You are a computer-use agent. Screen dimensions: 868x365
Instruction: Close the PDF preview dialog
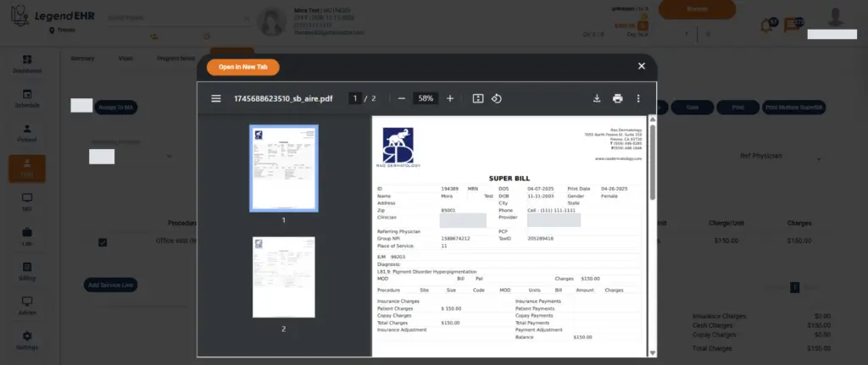click(642, 66)
